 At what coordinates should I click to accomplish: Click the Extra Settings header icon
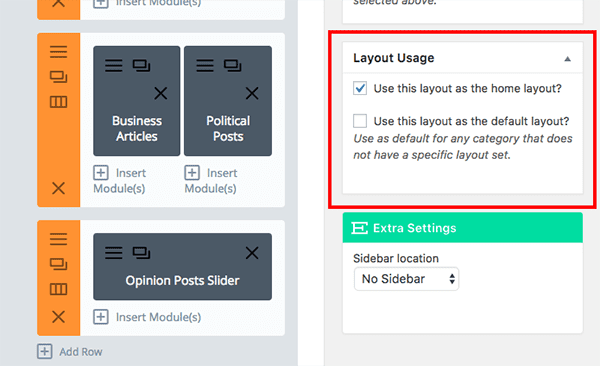point(359,228)
